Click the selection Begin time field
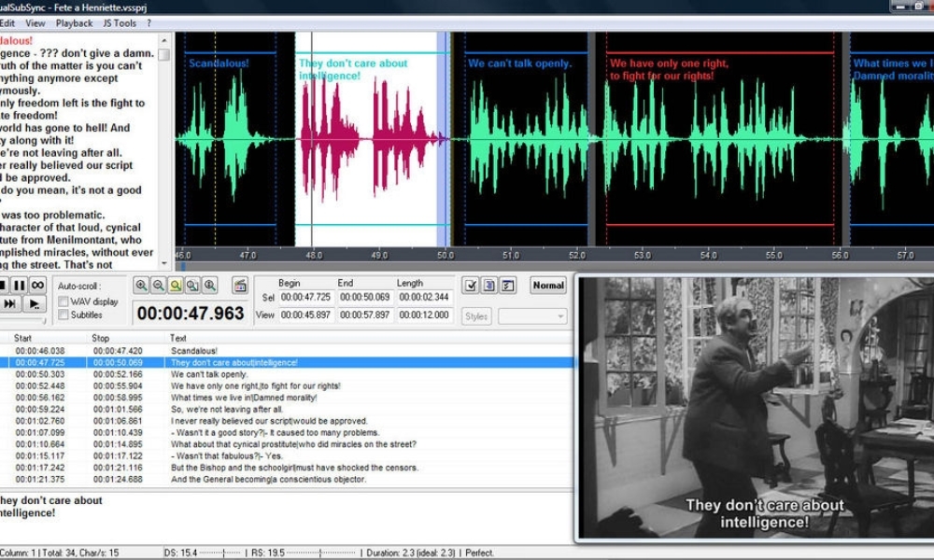This screenshot has height=560, width=934. (305, 297)
